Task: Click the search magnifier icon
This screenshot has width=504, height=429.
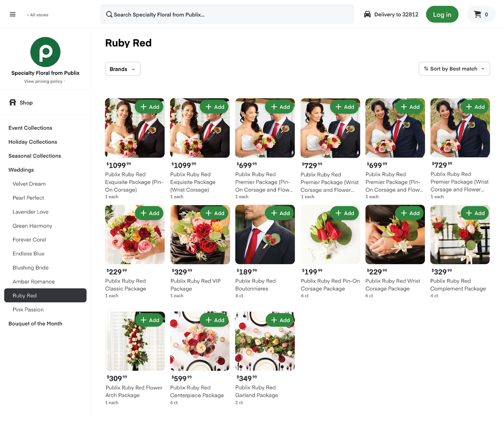Action: [109, 14]
